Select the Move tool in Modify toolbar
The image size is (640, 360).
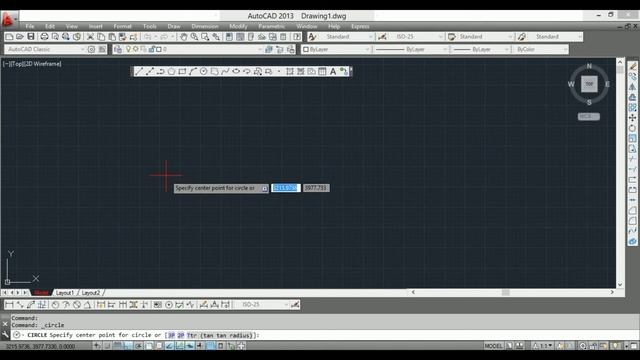pyautogui.click(x=632, y=118)
